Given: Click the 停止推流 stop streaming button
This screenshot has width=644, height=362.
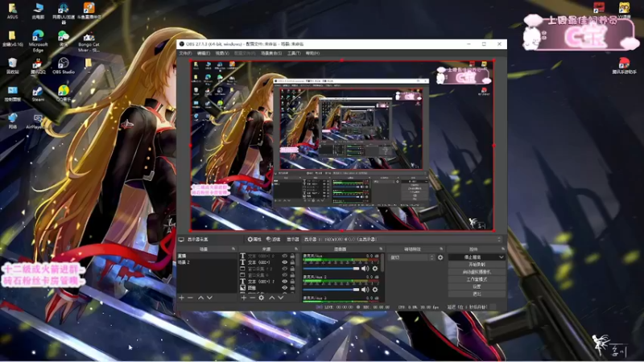Looking at the screenshot, I should tap(473, 257).
